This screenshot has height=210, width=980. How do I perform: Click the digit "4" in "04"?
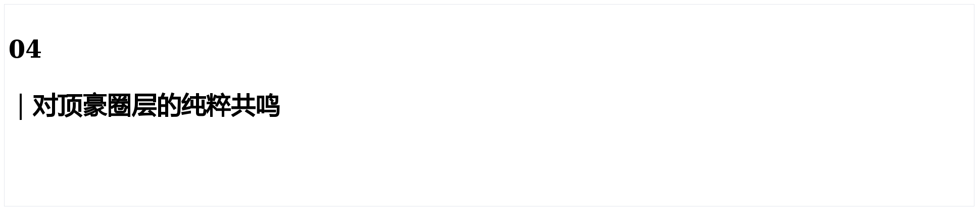(33, 50)
